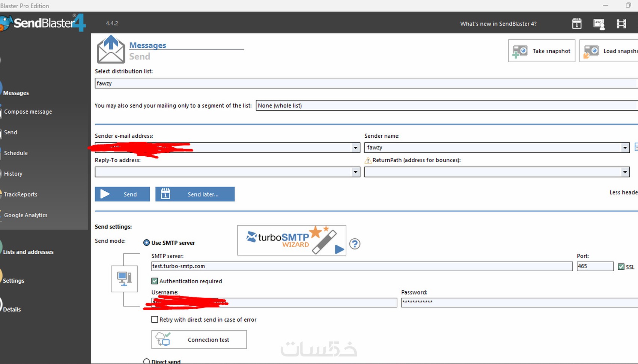The image size is (638, 364).
Task: Click the SendBlaster 4 logo
Action: click(x=43, y=23)
